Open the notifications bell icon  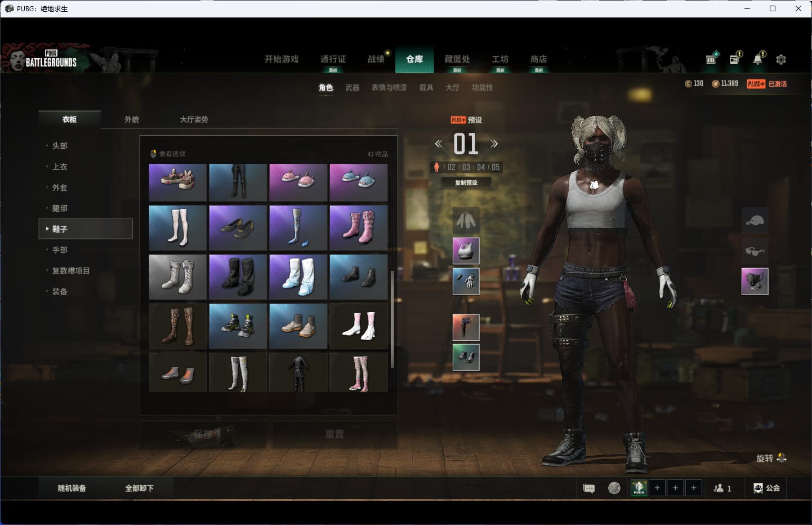coord(759,59)
